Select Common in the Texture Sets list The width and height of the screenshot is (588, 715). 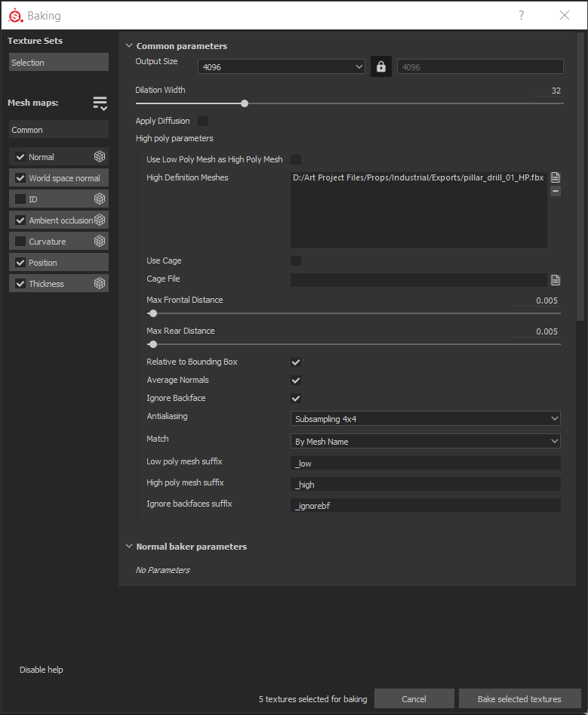point(58,129)
